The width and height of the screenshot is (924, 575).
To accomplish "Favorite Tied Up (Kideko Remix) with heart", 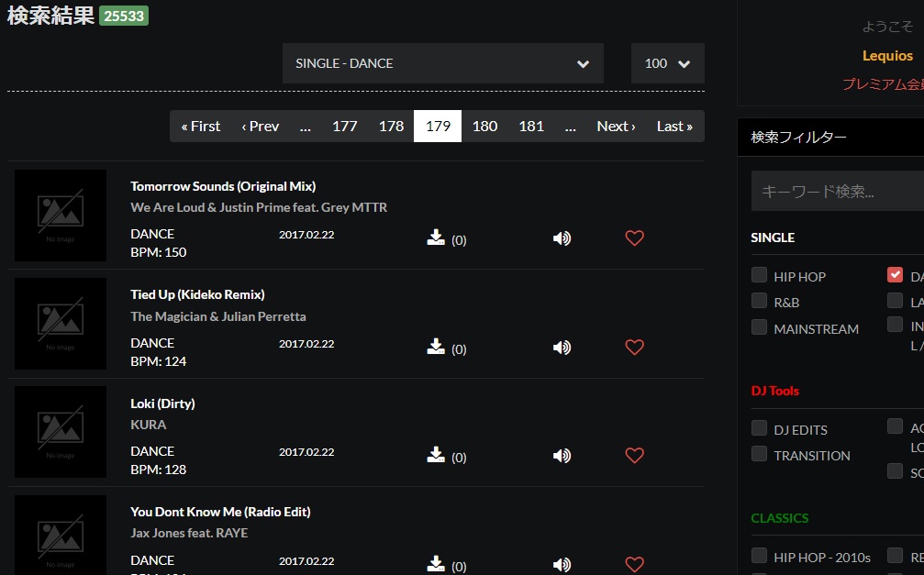I will click(x=634, y=347).
